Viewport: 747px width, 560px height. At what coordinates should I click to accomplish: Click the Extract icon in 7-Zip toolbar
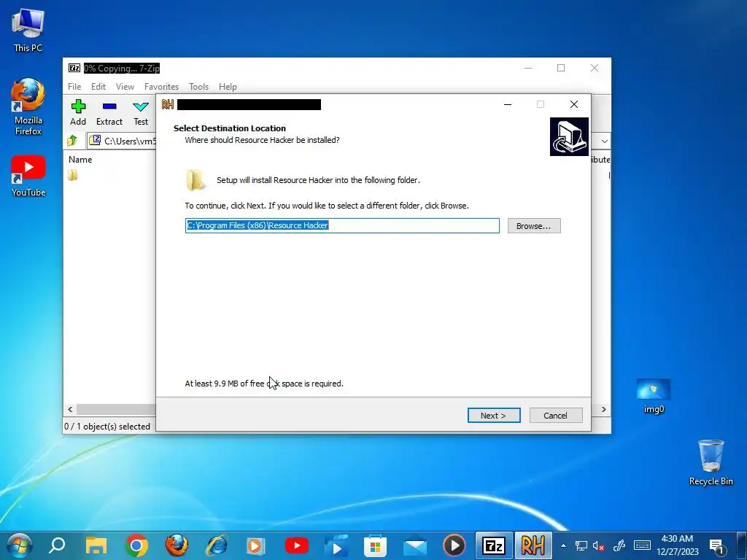109,112
